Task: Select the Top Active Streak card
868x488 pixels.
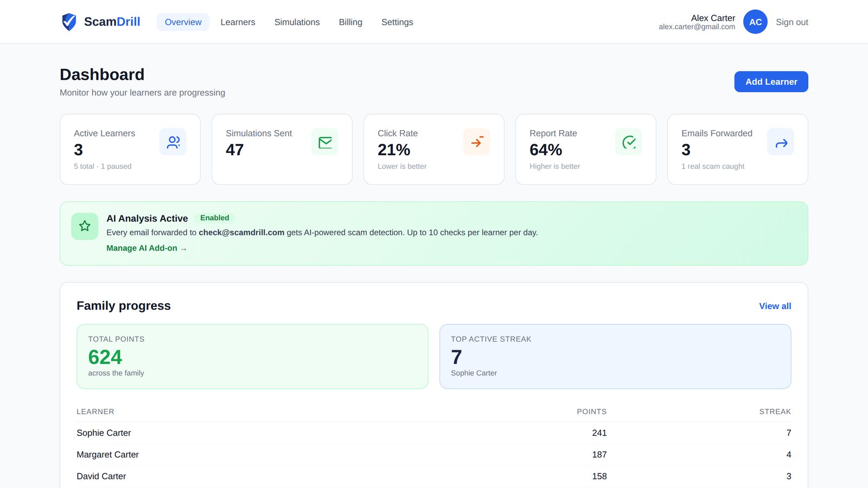Action: pos(615,356)
